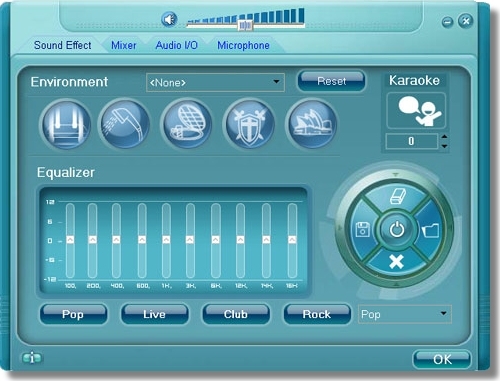Switch to the Mixer tab
Screen dimensions: 500x381
coord(124,45)
